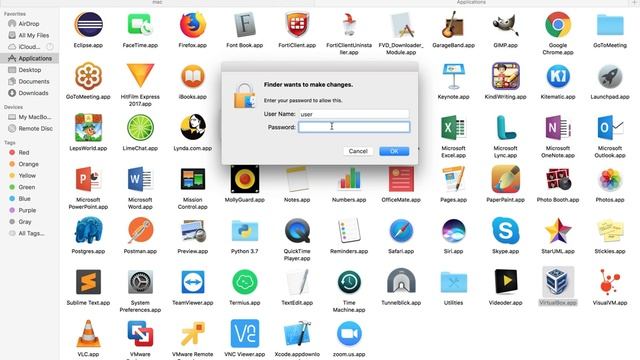640x360 pixels.
Task: Select the Microsoft Excel.app icon
Action: (453, 128)
